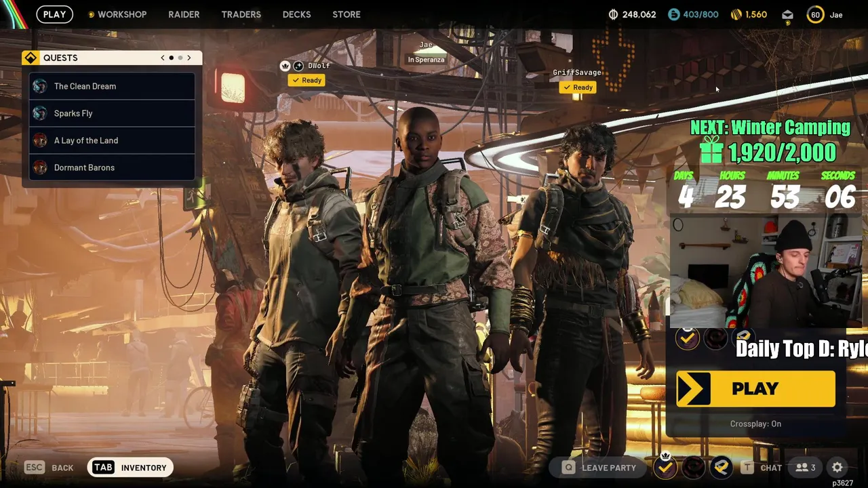Click the large yellow PLAY button
The height and width of the screenshot is (488, 868).
point(755,389)
